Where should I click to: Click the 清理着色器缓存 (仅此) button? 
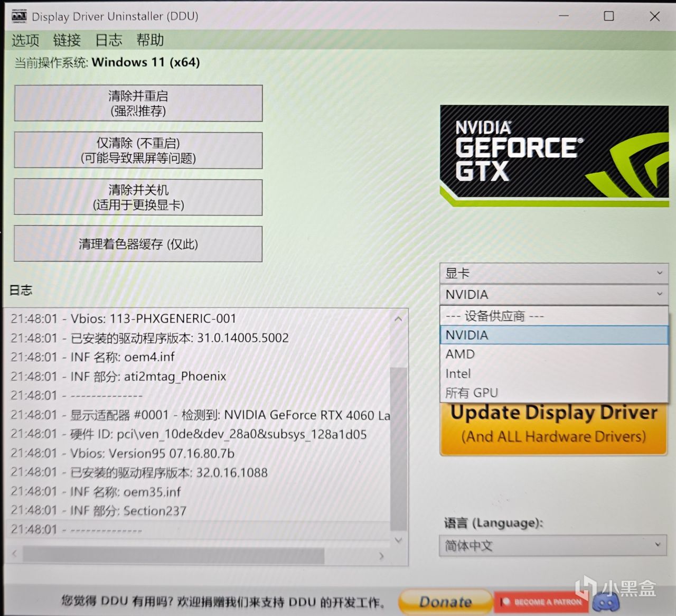[138, 244]
